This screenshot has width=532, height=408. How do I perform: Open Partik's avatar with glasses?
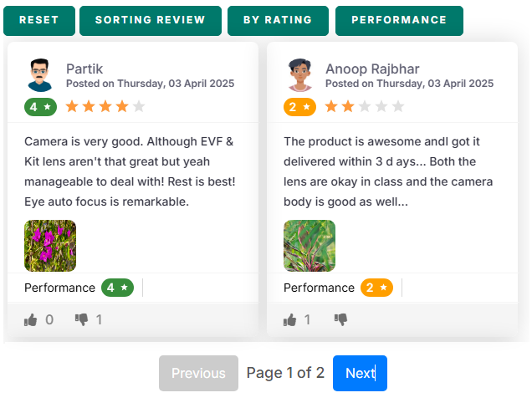(39, 75)
